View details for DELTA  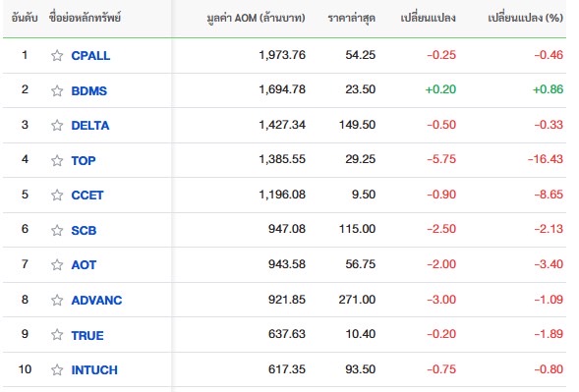tap(90, 126)
